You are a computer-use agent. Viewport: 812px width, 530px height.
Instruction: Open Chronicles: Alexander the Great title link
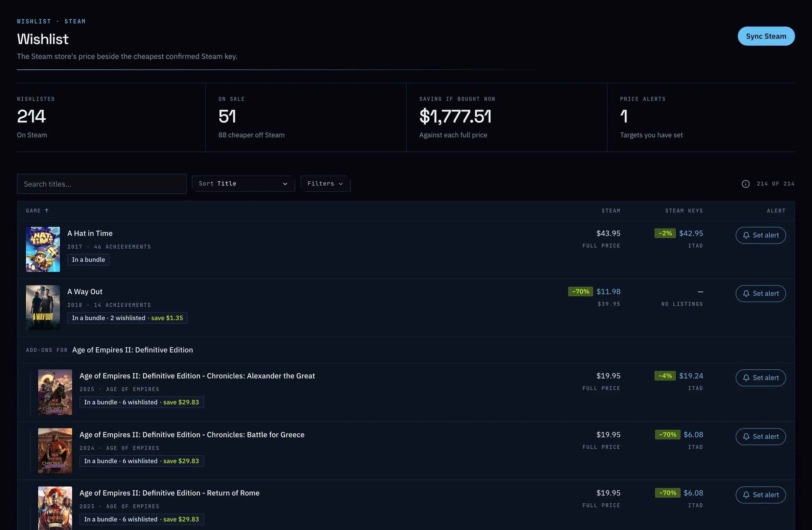[197, 376]
